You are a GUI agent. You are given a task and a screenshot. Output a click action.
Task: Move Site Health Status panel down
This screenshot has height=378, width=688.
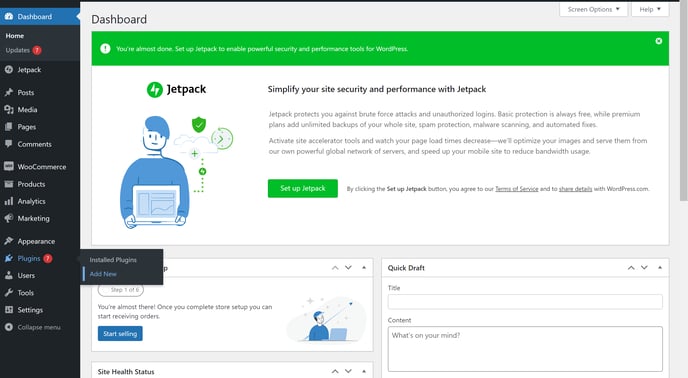pyautogui.click(x=348, y=371)
